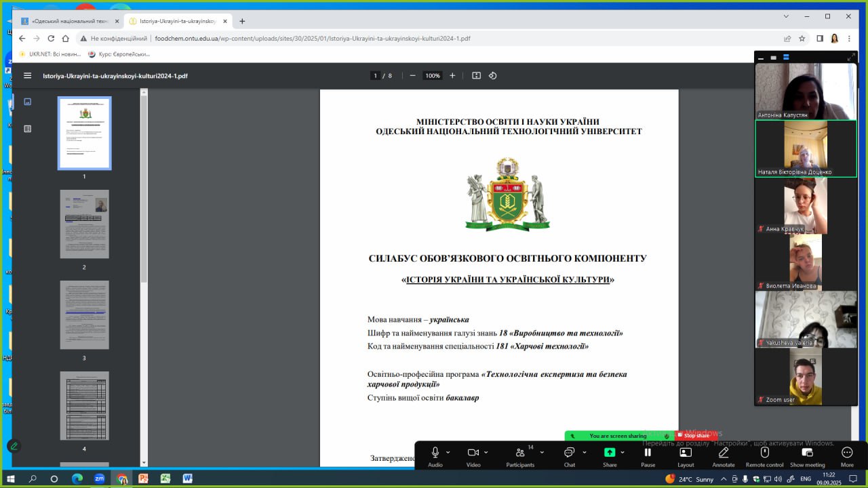Zoom out the PDF with minus icon
Screen dimensions: 868x488
[412, 76]
